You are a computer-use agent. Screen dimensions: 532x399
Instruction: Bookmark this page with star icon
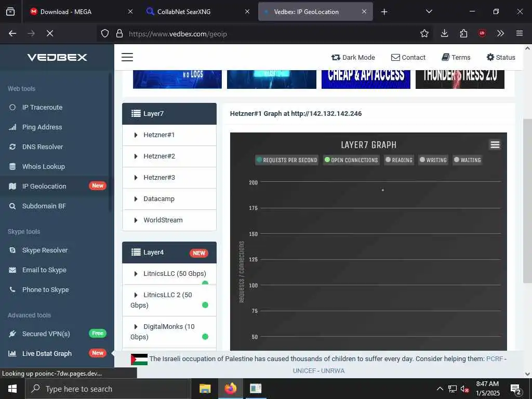coord(424,33)
